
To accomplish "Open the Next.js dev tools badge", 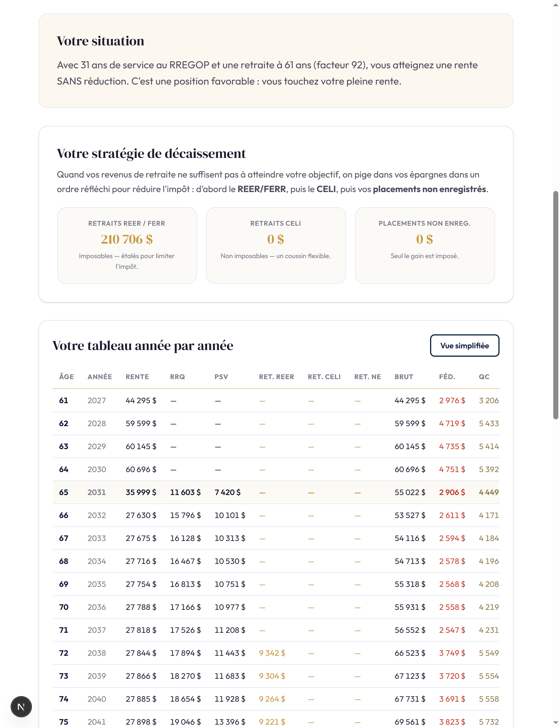I will point(21,706).
